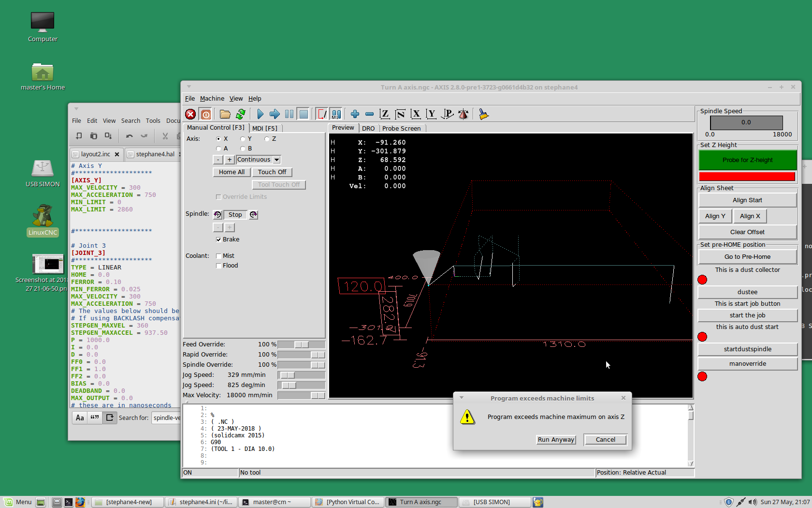
Task: Click the Stop program icon
Action: pos(304,114)
